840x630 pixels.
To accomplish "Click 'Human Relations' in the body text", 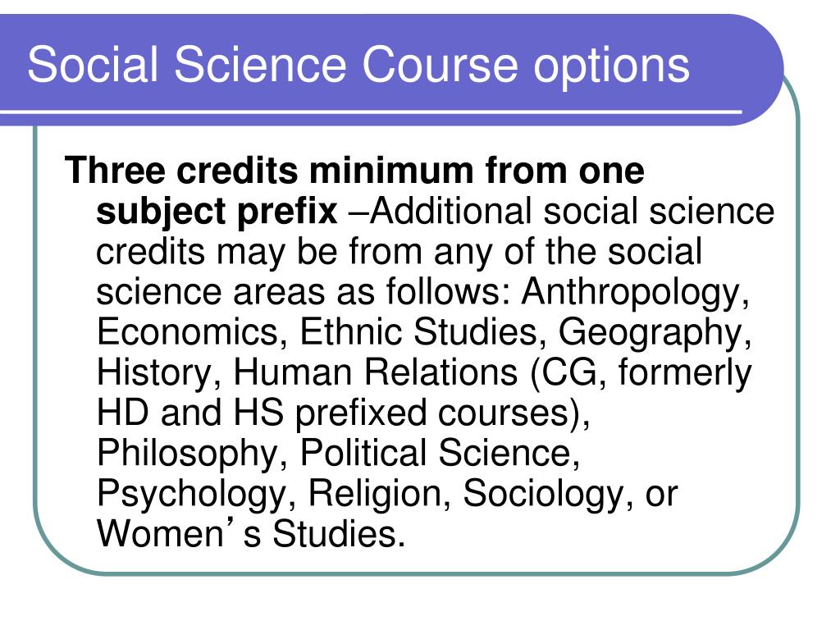I will pyautogui.click(x=376, y=372).
